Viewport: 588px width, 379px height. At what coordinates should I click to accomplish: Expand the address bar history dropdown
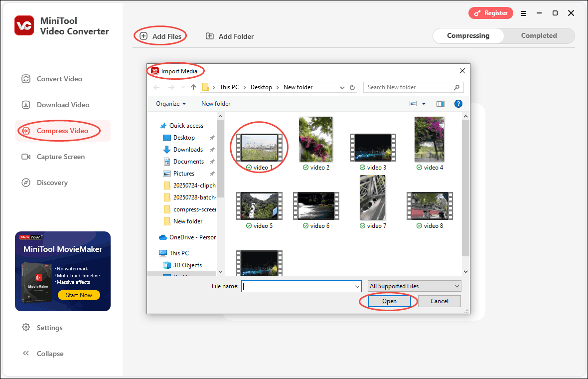(342, 87)
